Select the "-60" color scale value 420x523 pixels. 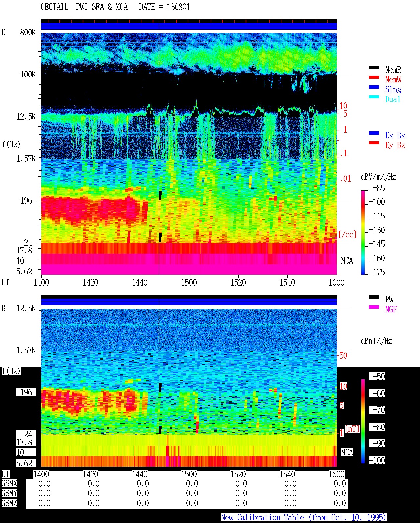(377, 393)
